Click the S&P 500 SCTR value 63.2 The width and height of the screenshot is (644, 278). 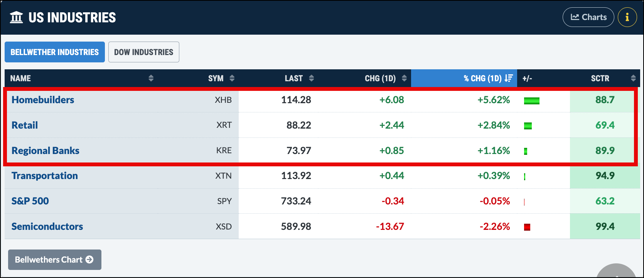(605, 201)
